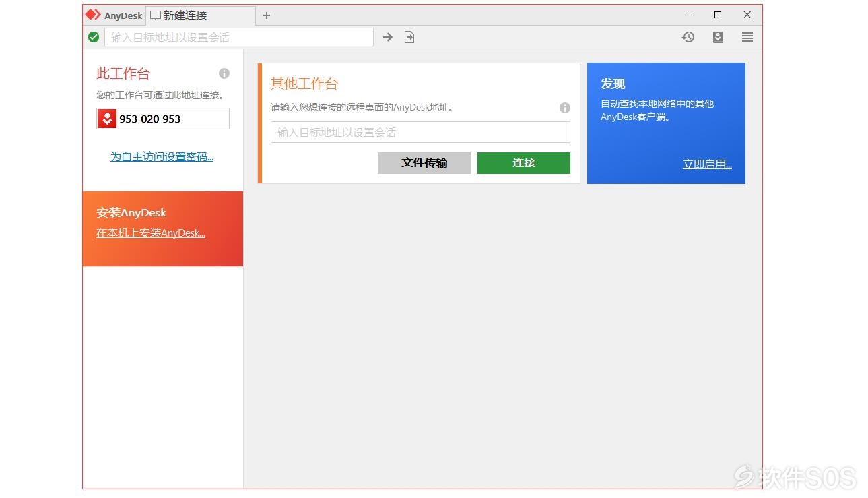Click 在本机上安装AnyDesk link
The width and height of the screenshot is (868, 498).
pos(151,233)
